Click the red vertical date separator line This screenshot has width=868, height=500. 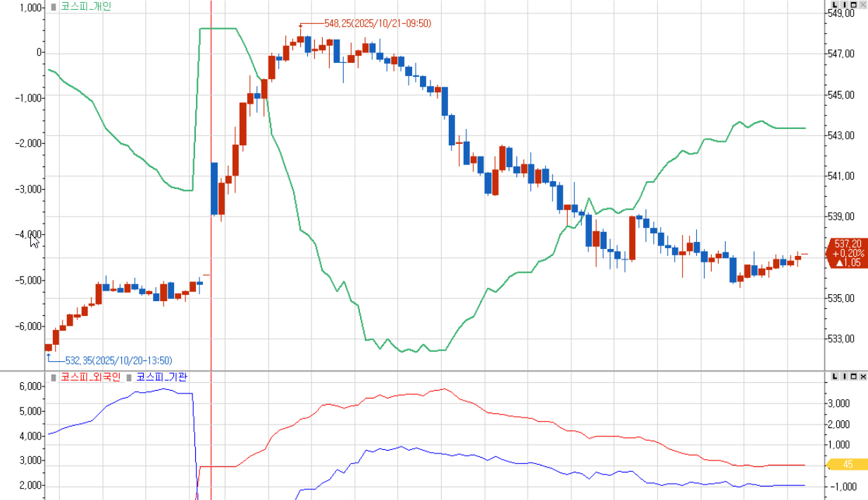pyautogui.click(x=211, y=106)
